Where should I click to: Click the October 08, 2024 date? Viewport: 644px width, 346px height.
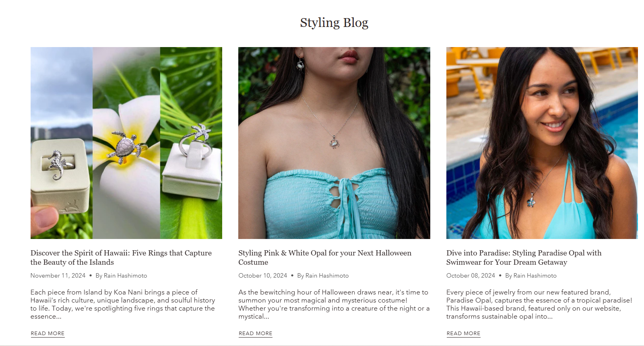pos(471,276)
